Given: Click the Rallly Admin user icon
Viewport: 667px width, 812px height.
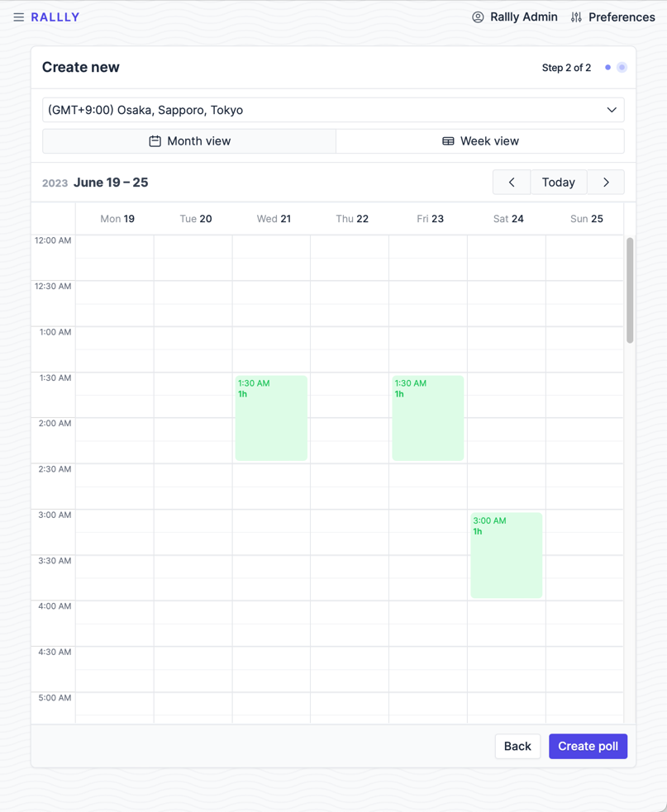Looking at the screenshot, I should click(478, 17).
